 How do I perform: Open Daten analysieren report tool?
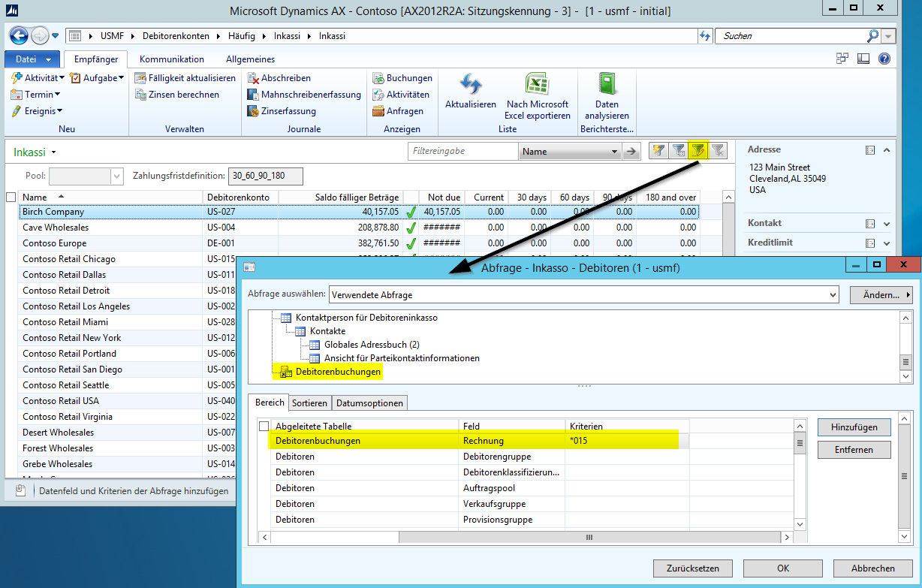[607, 84]
